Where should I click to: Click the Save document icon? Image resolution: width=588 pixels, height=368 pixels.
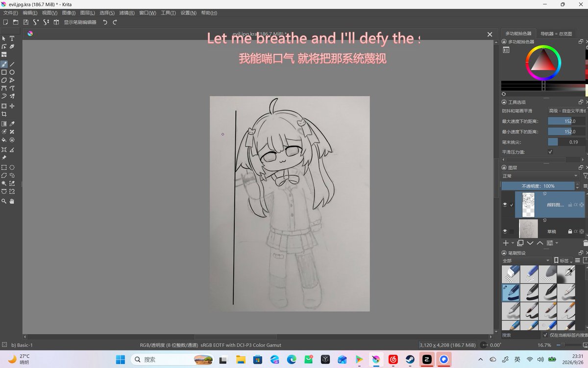pos(25,22)
